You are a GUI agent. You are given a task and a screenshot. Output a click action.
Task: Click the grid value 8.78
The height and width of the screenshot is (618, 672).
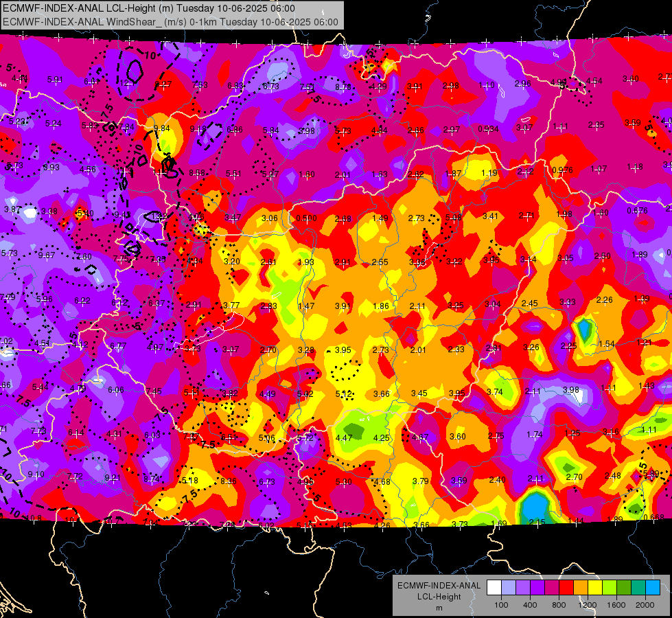click(343, 87)
